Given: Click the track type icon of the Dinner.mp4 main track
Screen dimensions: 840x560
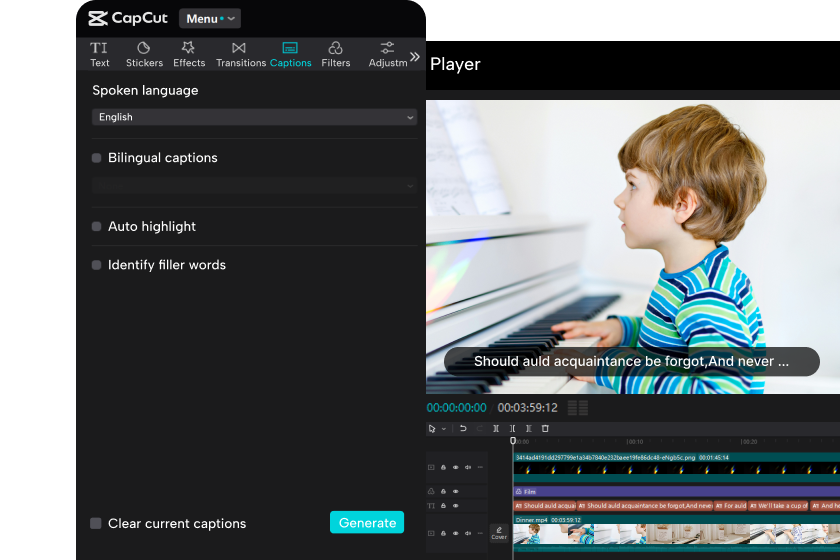Looking at the screenshot, I should coord(431,533).
